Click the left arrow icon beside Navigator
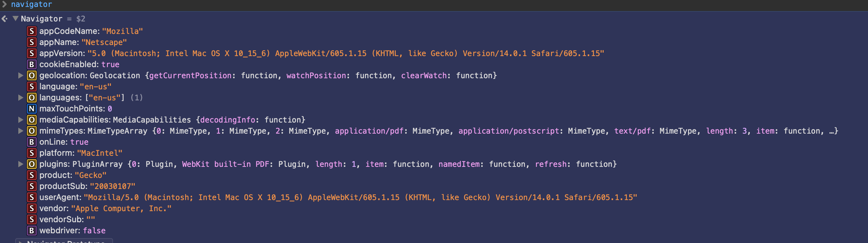 (4, 18)
